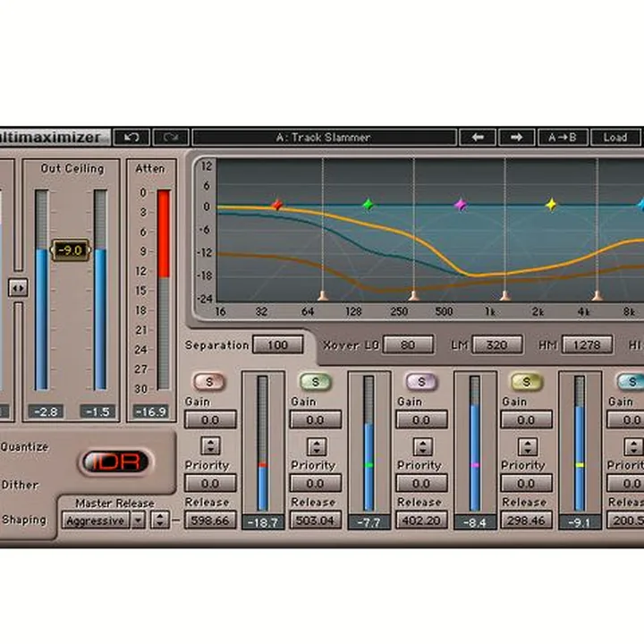
Task: Select the magenta band marker on the graph
Action: click(x=461, y=204)
